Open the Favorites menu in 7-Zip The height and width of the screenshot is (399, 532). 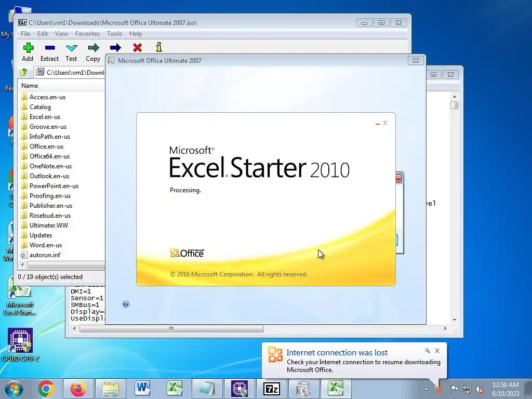coord(87,34)
